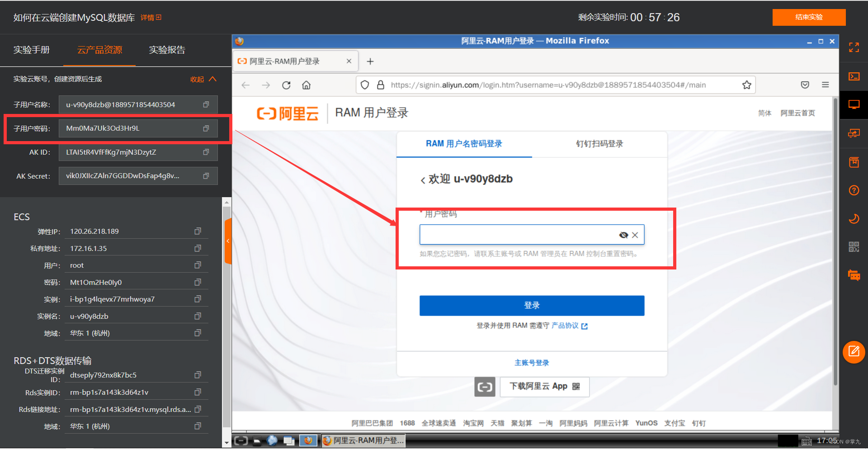This screenshot has height=449, width=868.
Task: Click the 阿里巴巴集团 footer link
Action: click(x=372, y=423)
